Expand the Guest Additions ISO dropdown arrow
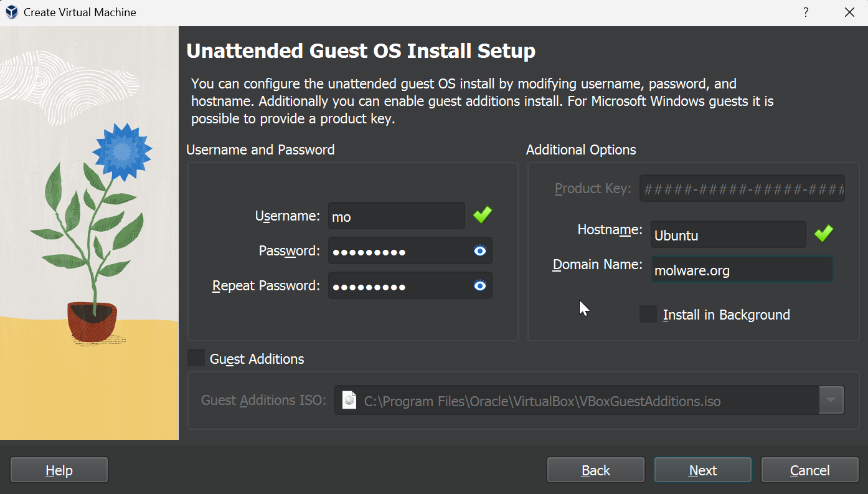The height and width of the screenshot is (494, 868). [831, 401]
